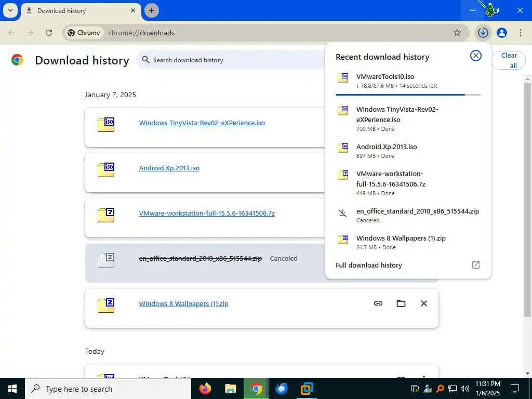This screenshot has height=399, width=532.
Task: Click the 7z archive icon for VMware-workstation
Action: [x=106, y=215]
